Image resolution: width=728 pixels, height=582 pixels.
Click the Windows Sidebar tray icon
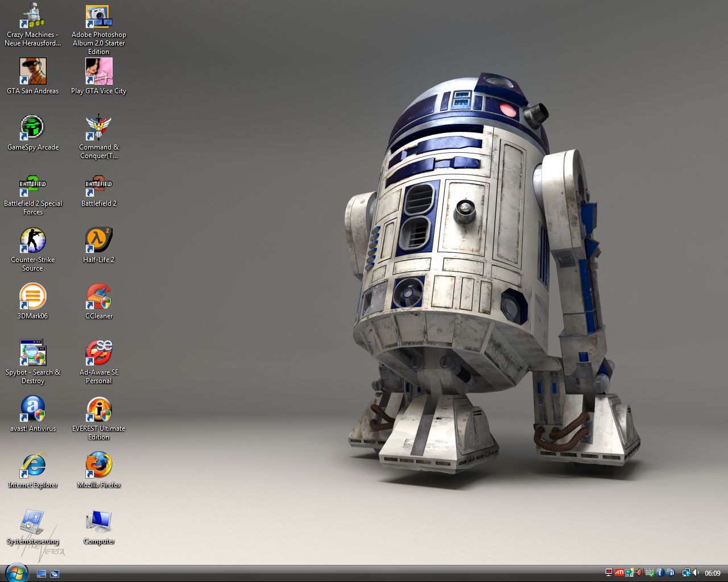coord(630,573)
